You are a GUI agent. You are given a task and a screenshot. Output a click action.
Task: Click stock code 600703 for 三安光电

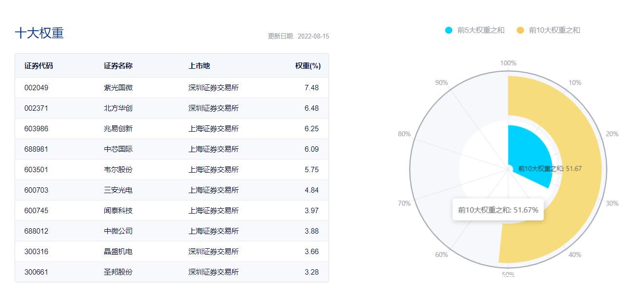click(37, 190)
